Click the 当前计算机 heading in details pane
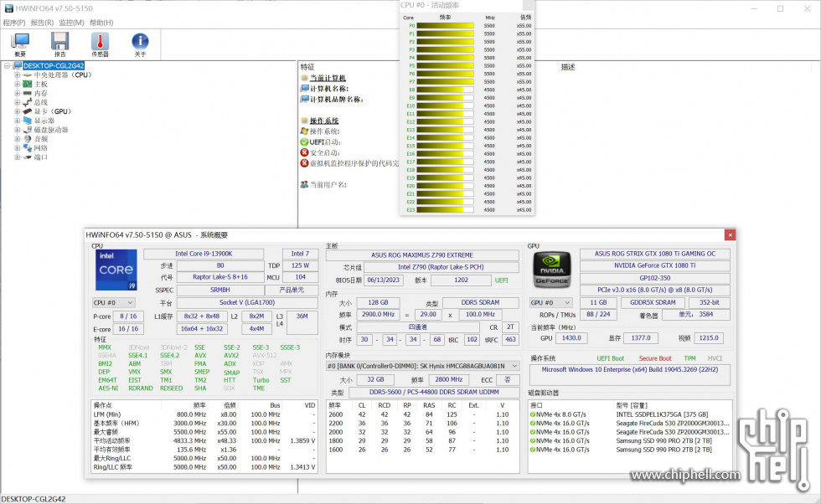This screenshot has height=504, width=821. [x=328, y=78]
